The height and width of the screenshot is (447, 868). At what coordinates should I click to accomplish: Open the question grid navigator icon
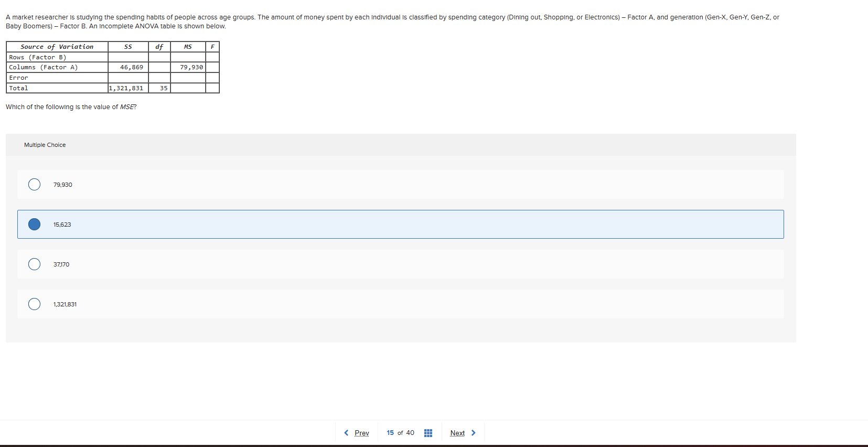pos(428,433)
